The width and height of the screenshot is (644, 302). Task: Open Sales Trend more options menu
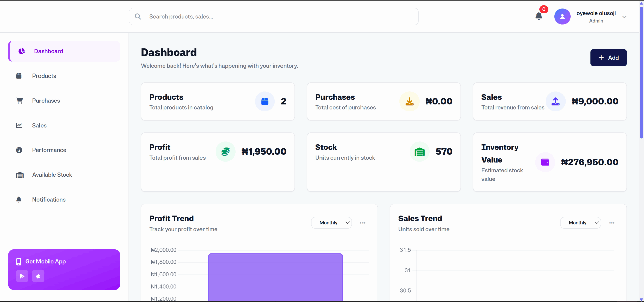(612, 223)
